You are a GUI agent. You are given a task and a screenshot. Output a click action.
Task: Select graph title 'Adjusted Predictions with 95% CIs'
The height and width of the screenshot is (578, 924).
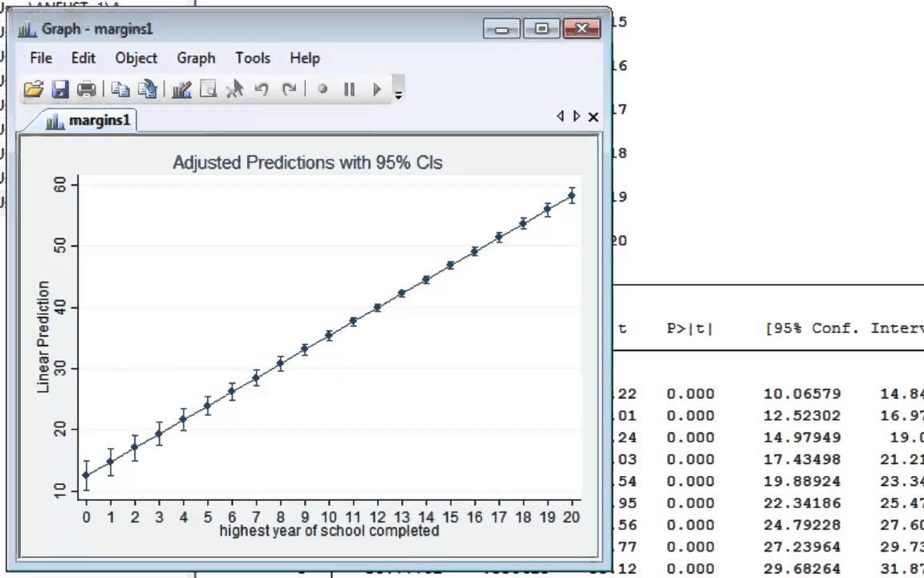308,162
